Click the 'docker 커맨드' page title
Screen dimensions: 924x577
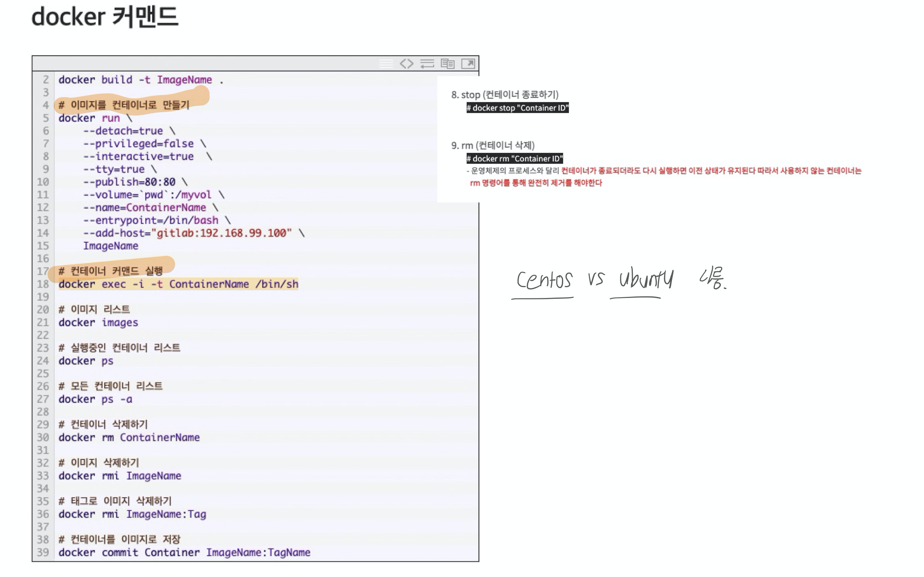click(x=105, y=17)
